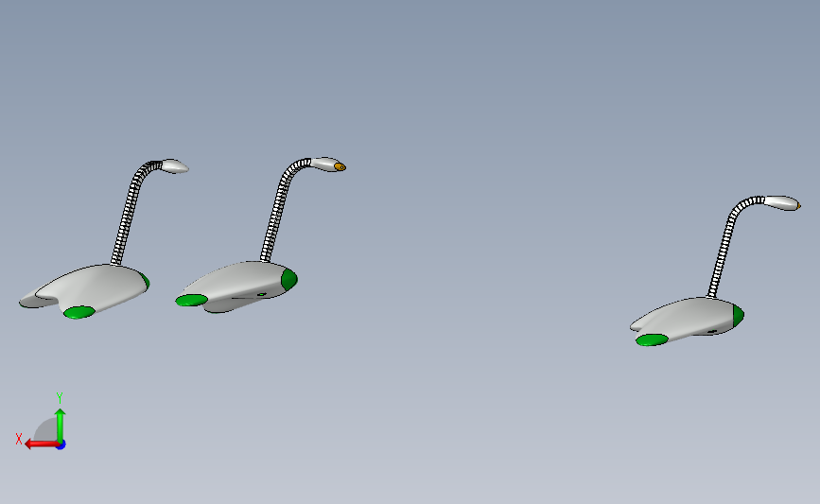Select the middle microphone's gray base body
820x504 pixels.
(236, 287)
